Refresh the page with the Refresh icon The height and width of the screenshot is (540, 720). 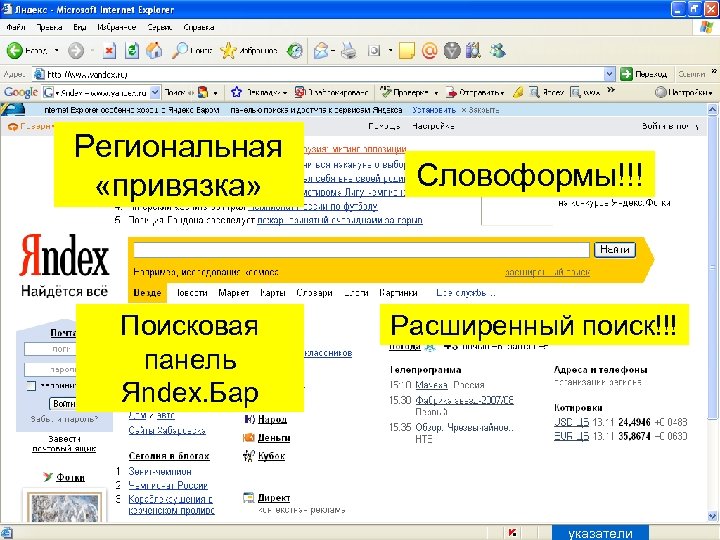(132, 50)
